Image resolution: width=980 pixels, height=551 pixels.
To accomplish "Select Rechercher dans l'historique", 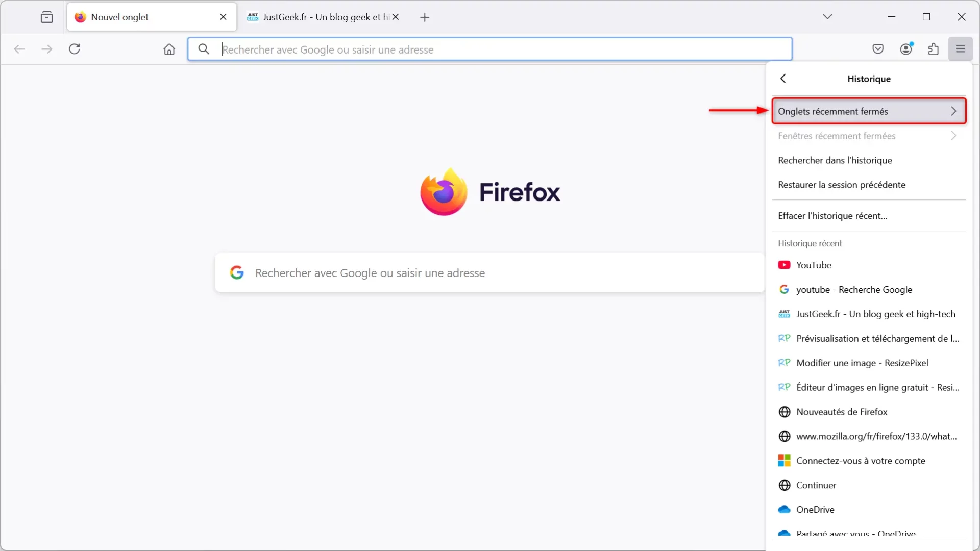I will click(x=869, y=160).
